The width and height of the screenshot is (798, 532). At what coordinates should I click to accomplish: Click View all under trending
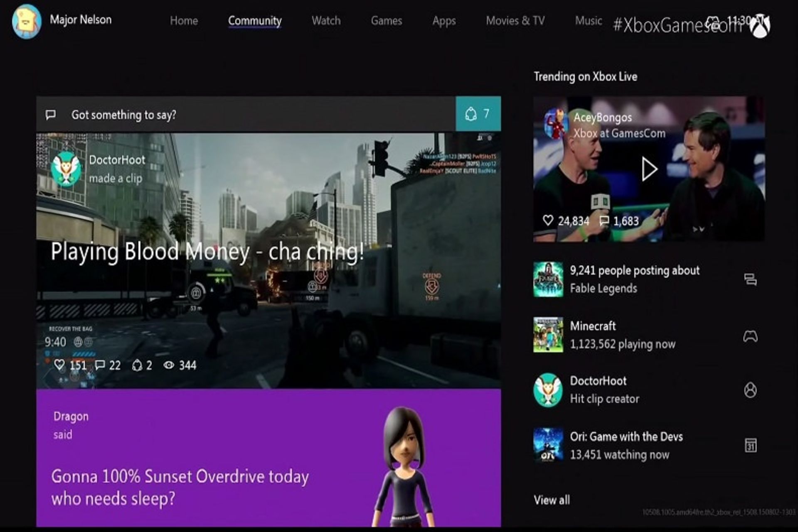(x=552, y=500)
